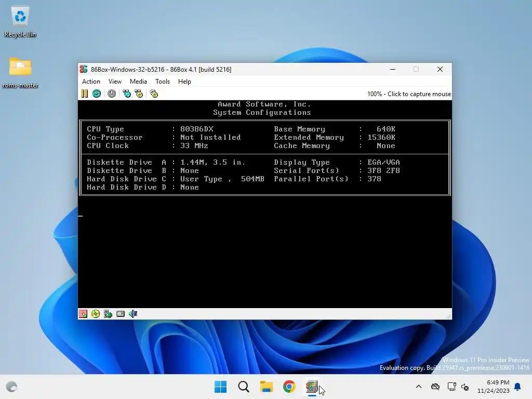Open the Help menu
Image resolution: width=532 pixels, height=399 pixels.
pos(184,82)
